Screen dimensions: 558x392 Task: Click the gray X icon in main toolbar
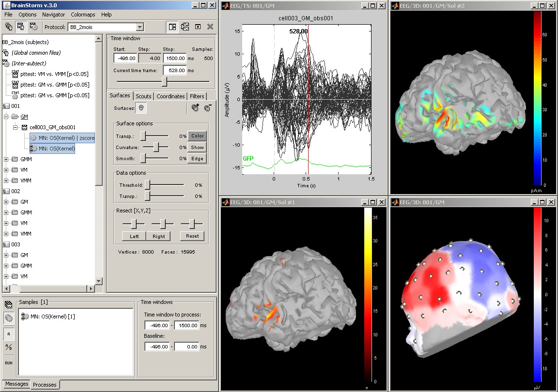click(x=210, y=27)
